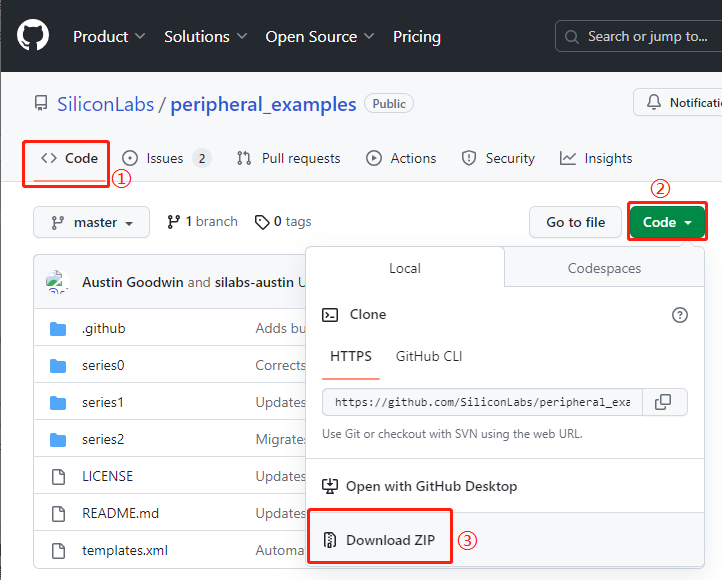
Task: Choose Open with GitHub Desktop
Action: coord(430,486)
